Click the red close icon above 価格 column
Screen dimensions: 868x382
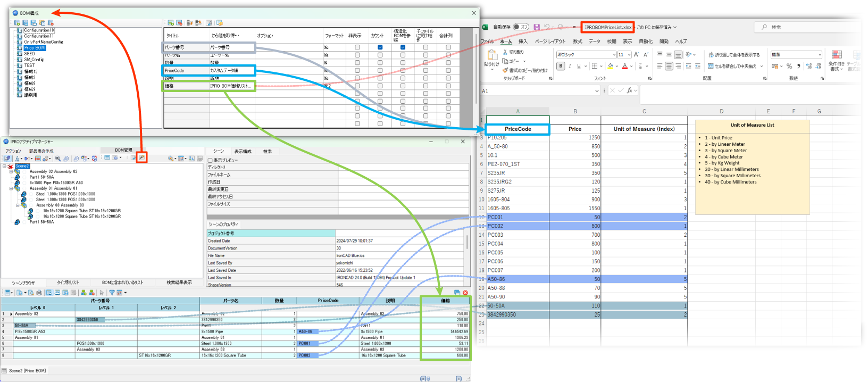(x=465, y=293)
